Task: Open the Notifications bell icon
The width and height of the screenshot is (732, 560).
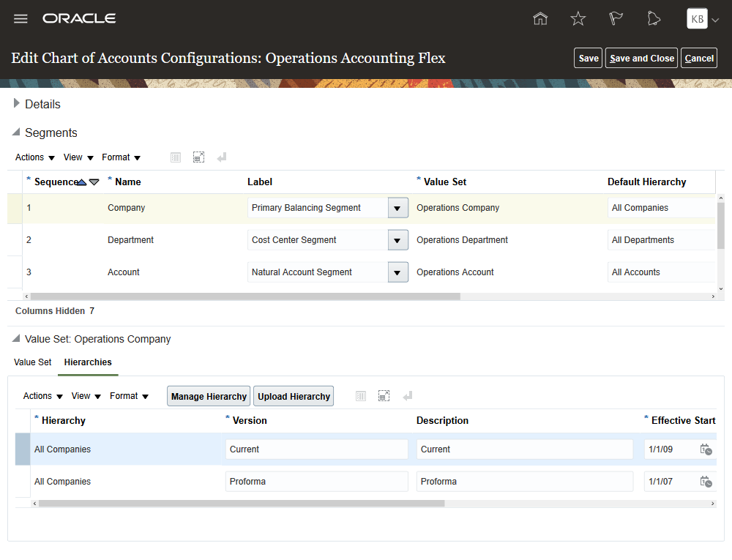Action: point(654,19)
